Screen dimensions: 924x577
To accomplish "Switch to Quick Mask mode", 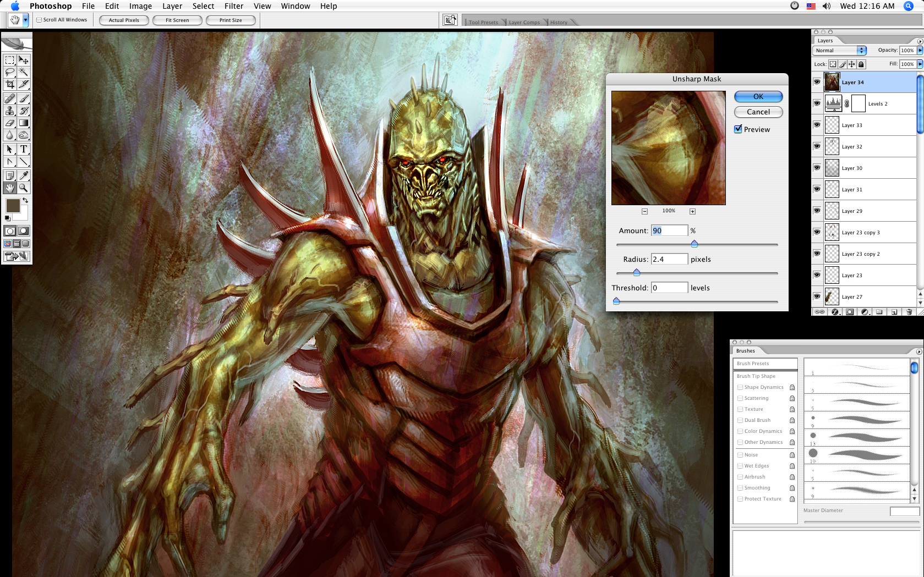I will point(24,231).
